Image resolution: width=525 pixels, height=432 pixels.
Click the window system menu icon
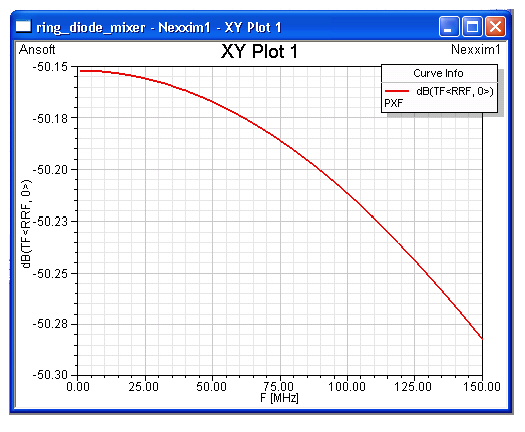click(23, 26)
